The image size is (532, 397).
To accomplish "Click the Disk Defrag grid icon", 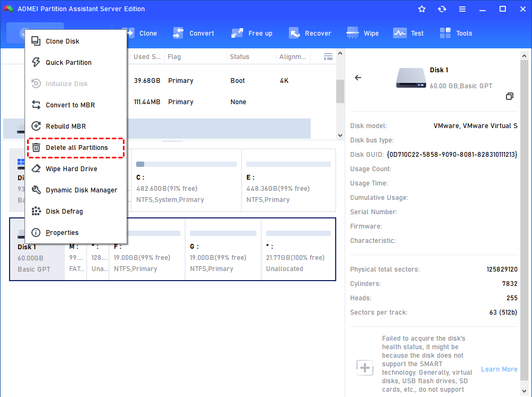I will point(36,211).
